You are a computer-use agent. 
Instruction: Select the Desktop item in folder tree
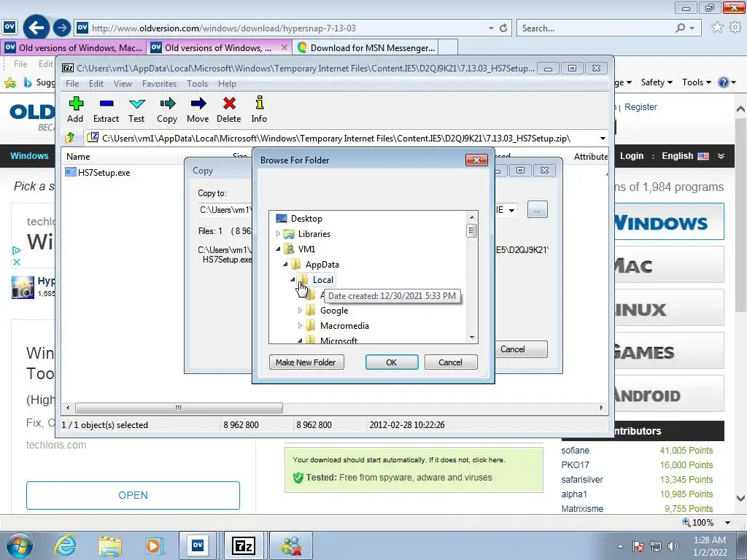[306, 219]
